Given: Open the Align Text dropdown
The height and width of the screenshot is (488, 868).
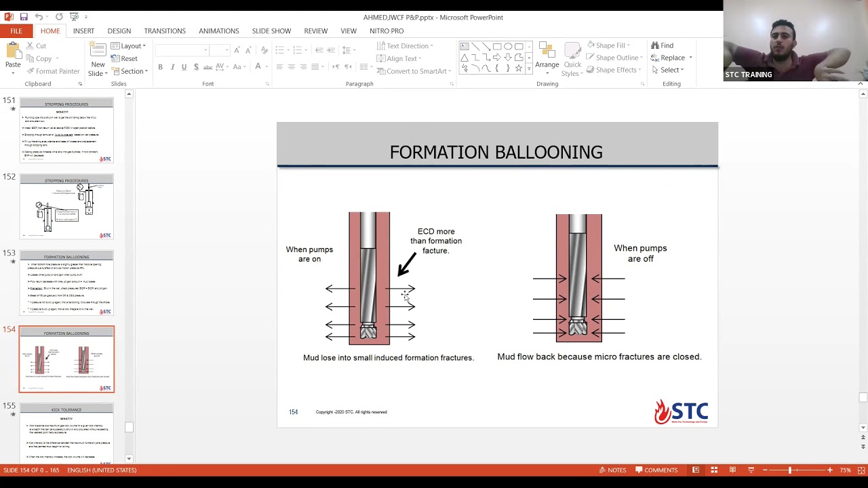Looking at the screenshot, I should (400, 58).
